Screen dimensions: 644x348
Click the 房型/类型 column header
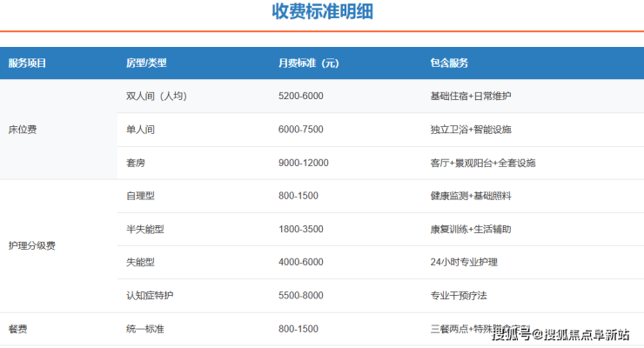[146, 64]
